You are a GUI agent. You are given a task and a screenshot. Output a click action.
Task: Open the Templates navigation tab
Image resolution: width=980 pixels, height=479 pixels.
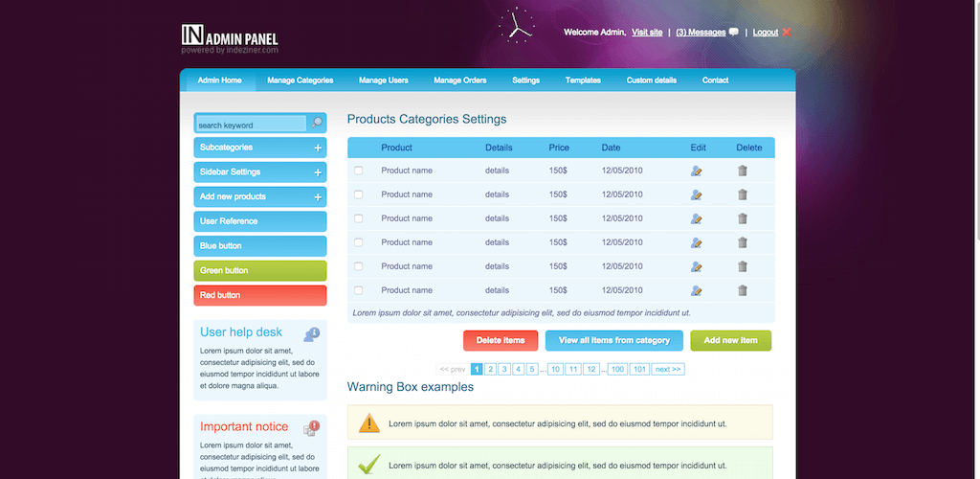point(583,80)
